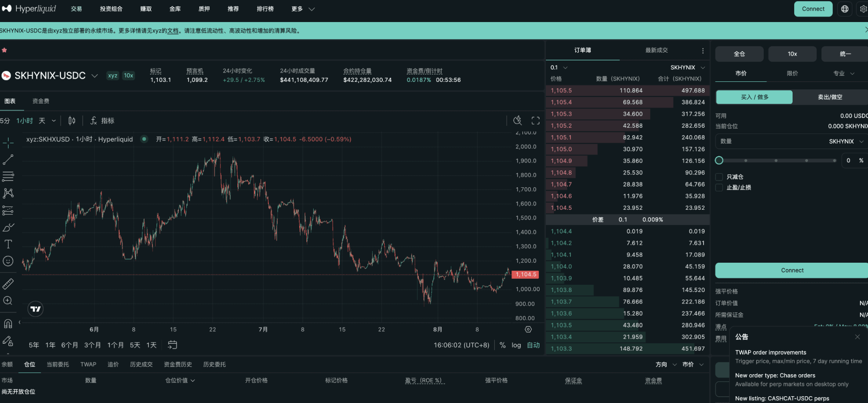Set chart range to 1个月

(x=115, y=345)
